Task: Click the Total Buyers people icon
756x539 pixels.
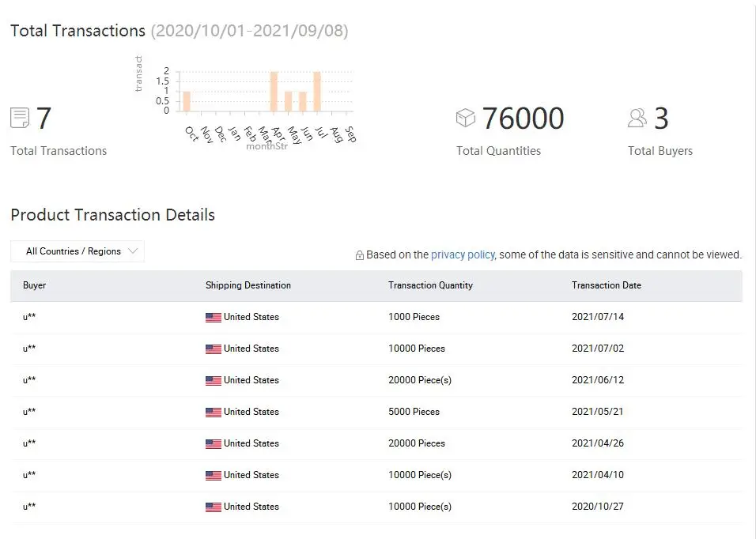Action: click(x=637, y=119)
